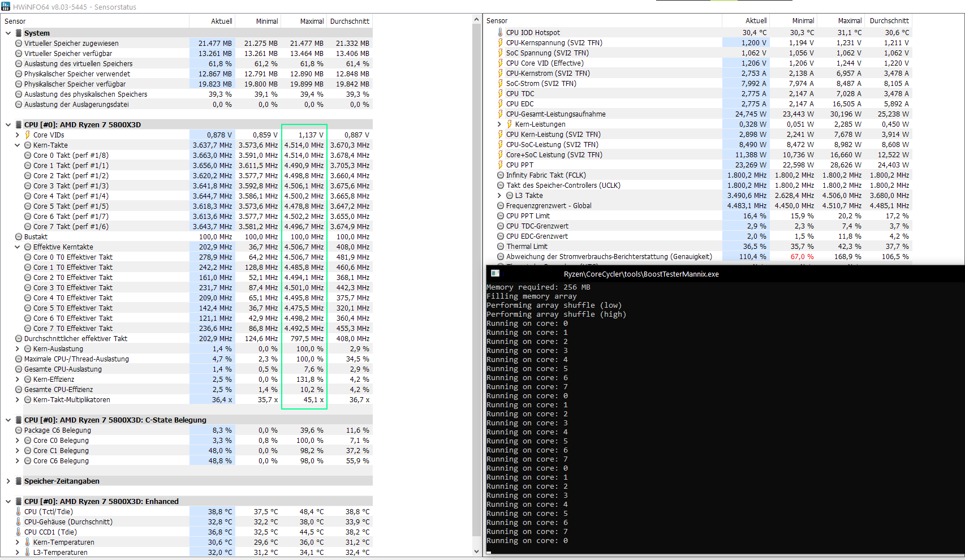965x560 pixels.
Task: Click the lightning icon beside Core VIDs
Action: tap(27, 135)
